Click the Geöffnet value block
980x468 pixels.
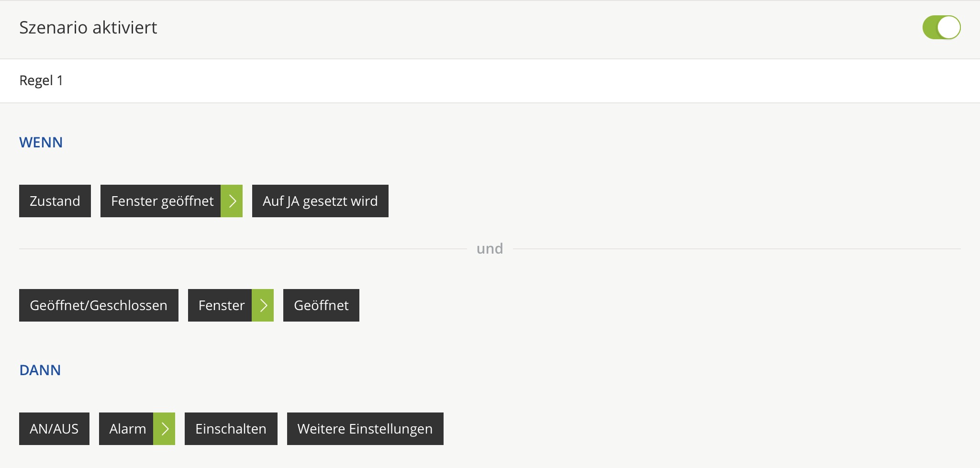tap(321, 305)
